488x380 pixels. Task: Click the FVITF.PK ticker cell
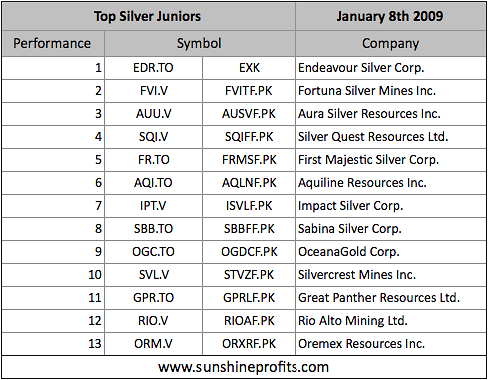click(249, 91)
